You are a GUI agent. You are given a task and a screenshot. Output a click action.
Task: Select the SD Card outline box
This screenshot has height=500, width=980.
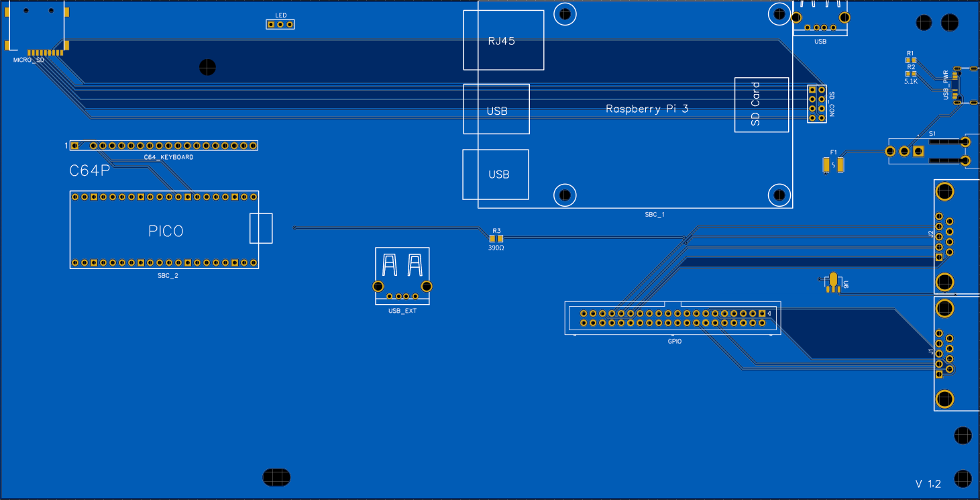[x=761, y=105]
